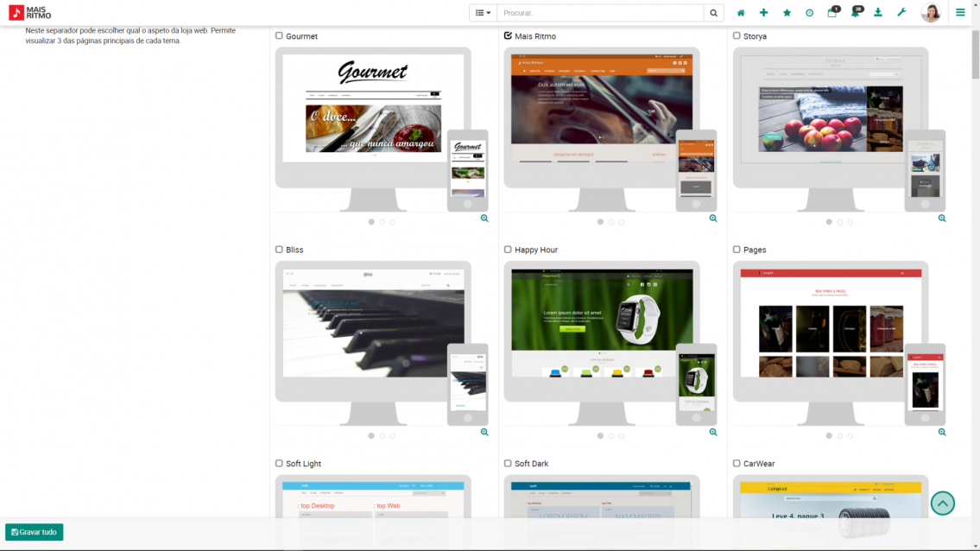Click the scroll-to-top arrow button

(943, 503)
